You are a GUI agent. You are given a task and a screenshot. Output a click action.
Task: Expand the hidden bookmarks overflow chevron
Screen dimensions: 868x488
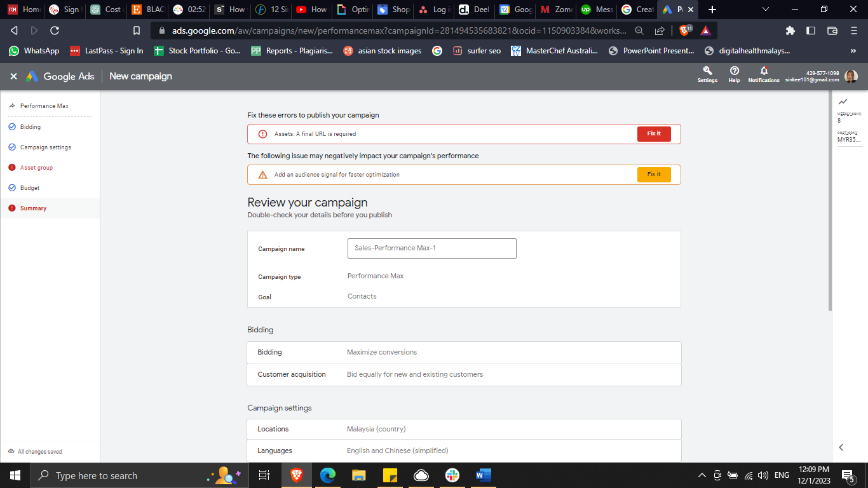click(853, 51)
